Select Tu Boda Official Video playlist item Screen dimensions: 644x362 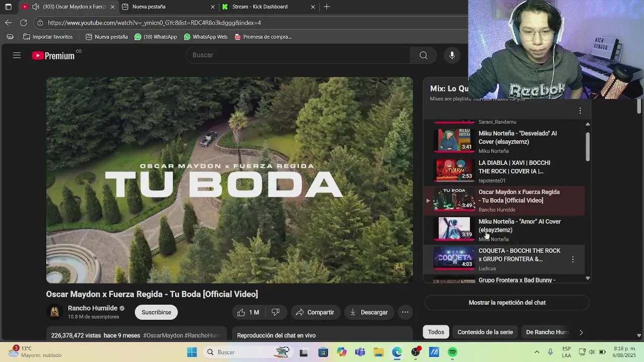point(505,200)
